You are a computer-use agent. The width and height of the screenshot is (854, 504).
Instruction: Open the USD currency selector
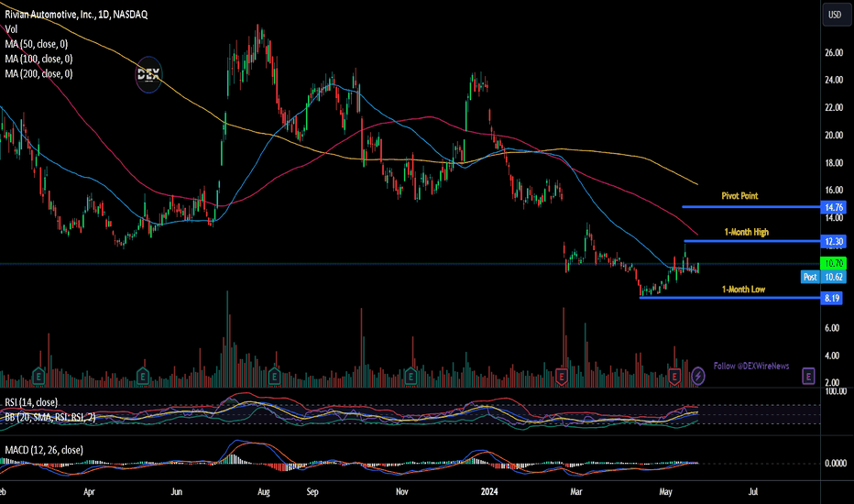coord(835,15)
